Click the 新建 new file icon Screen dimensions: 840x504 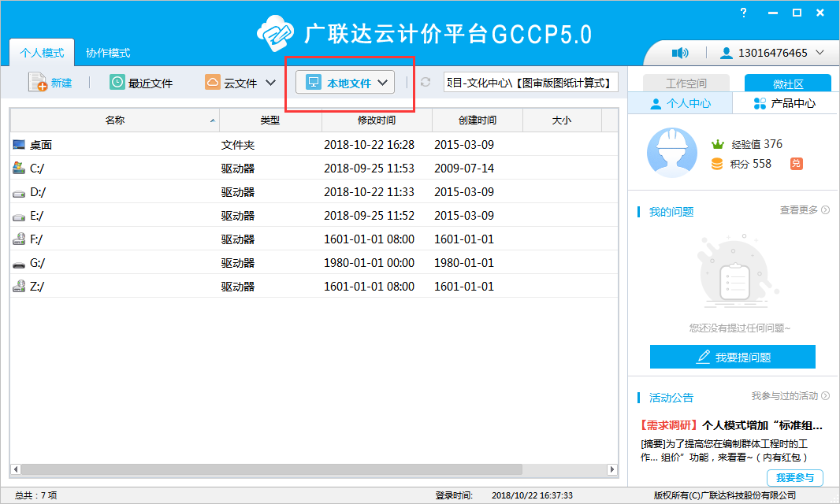(x=38, y=82)
